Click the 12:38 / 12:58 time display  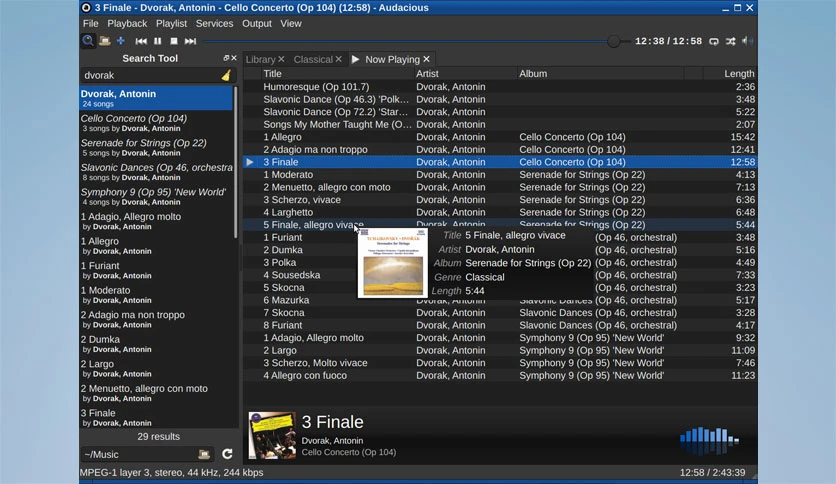coord(669,41)
